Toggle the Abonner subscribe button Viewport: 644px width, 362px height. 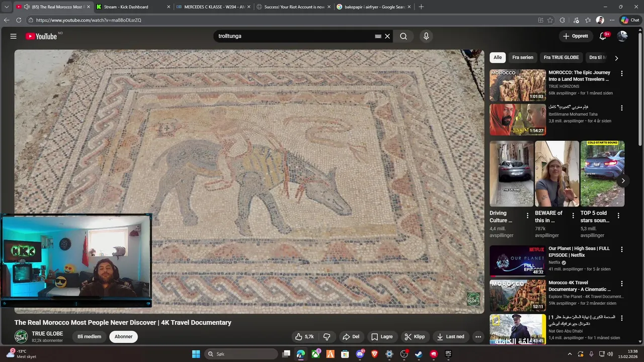point(123,337)
